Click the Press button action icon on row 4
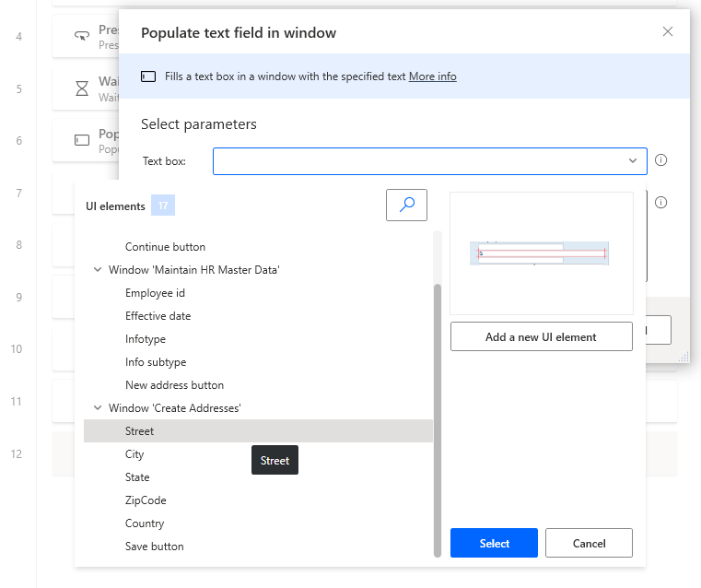Screen dimensions: 701x588 click(82, 35)
